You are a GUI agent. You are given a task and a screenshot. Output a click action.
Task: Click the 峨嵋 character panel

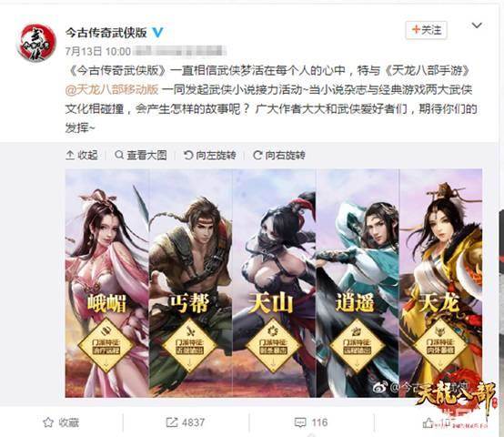point(107,283)
